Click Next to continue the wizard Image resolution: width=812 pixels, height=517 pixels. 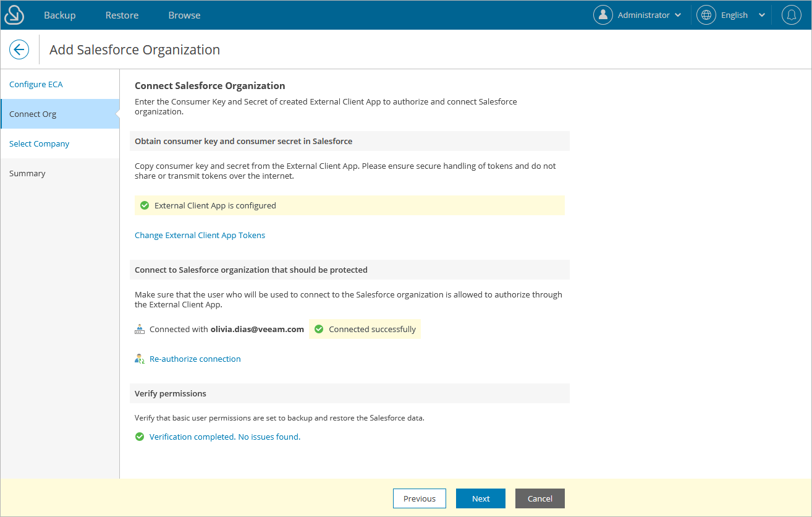[x=480, y=498]
